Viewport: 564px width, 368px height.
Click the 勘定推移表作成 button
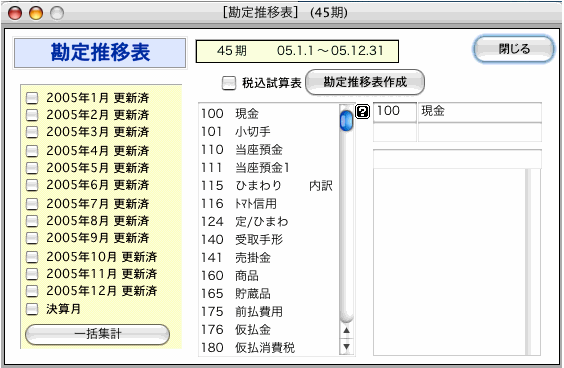[365, 82]
